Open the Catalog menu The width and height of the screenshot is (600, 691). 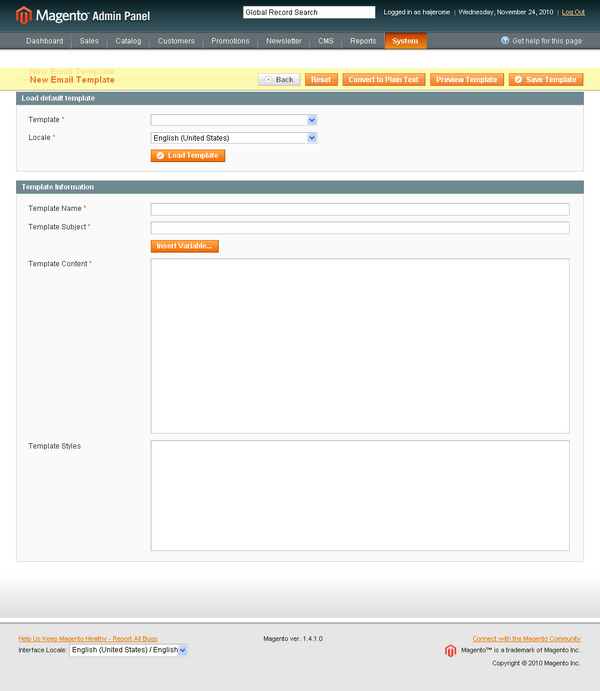(x=128, y=41)
